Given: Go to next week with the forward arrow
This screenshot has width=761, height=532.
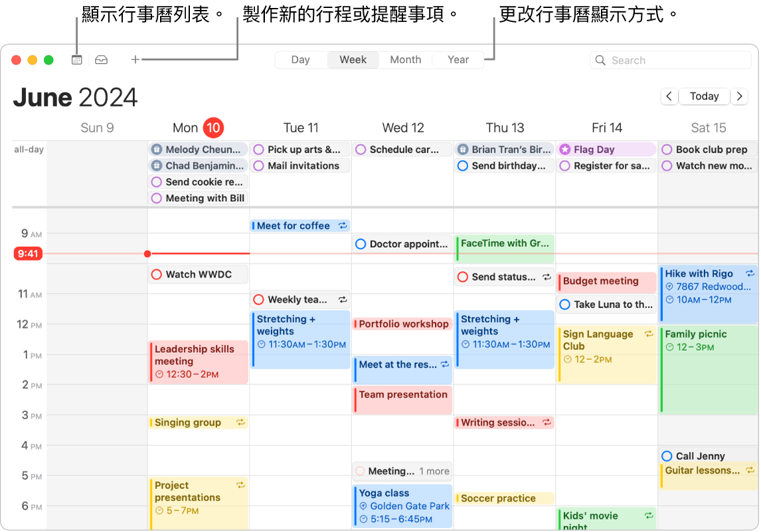Looking at the screenshot, I should (x=739, y=96).
